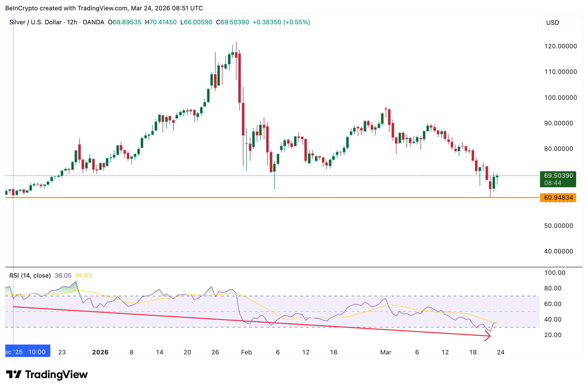Click the Mar label on time axis
588x390 pixels.
pos(386,352)
